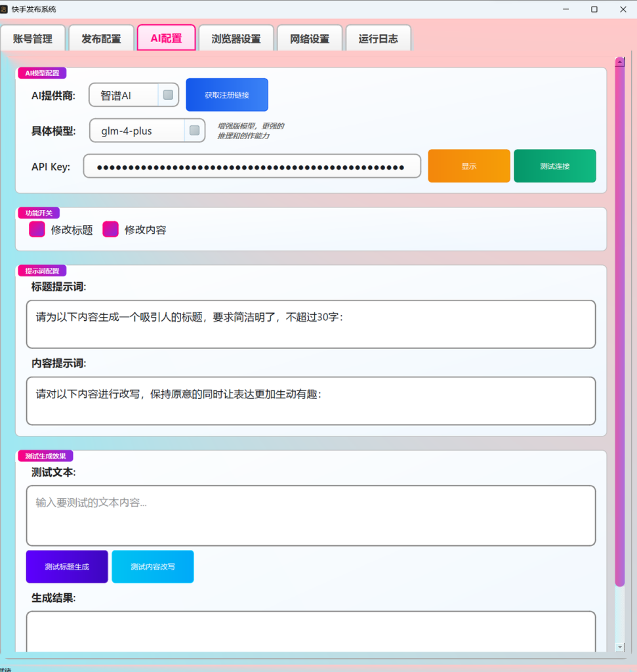Minimize the 快手发布系统 window
This screenshot has height=672, width=637.
[566, 9]
